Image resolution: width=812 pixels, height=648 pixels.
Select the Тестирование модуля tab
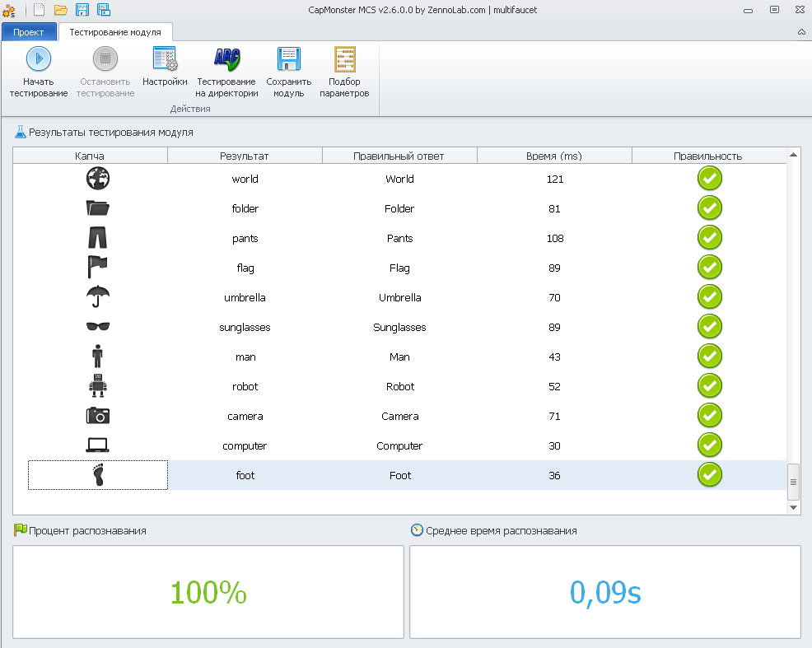click(x=115, y=32)
